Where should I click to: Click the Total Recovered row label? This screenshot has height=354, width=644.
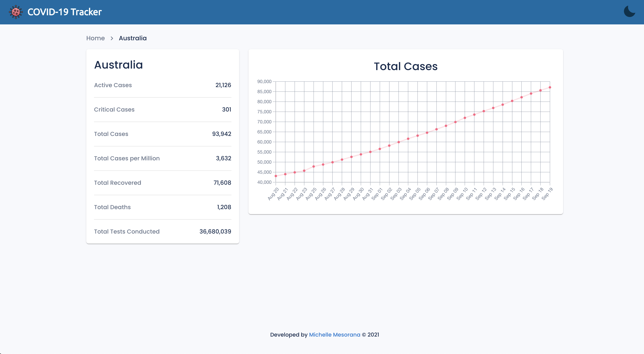click(117, 183)
